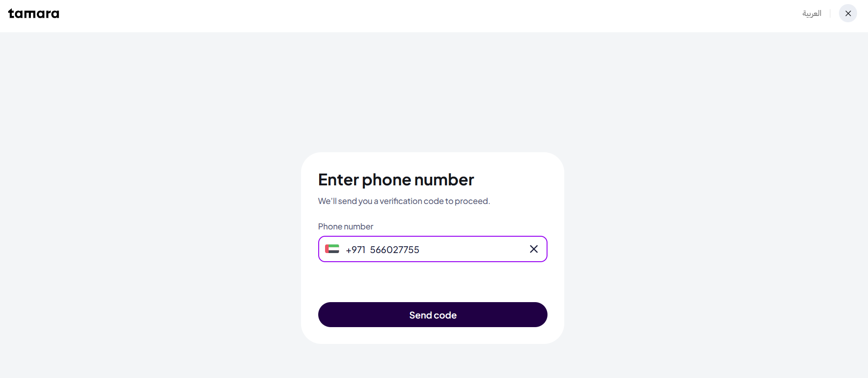Click the empty white header bar center
The image size is (868, 378).
431,16
